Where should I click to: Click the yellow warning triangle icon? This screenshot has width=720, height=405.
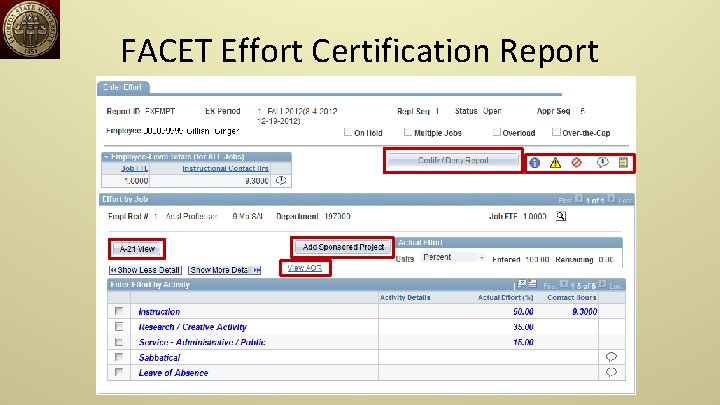[x=555, y=163]
